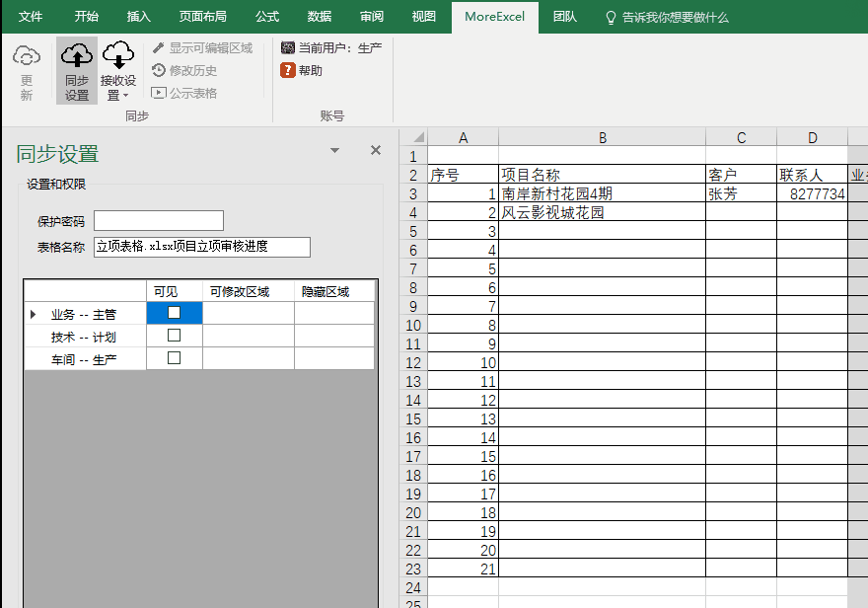Switch to the 开始 ribbon tab
Screen dimensions: 868x608
[x=87, y=17]
